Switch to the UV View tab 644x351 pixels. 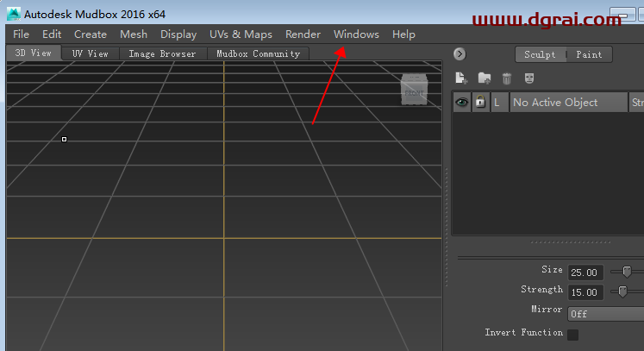(90, 53)
